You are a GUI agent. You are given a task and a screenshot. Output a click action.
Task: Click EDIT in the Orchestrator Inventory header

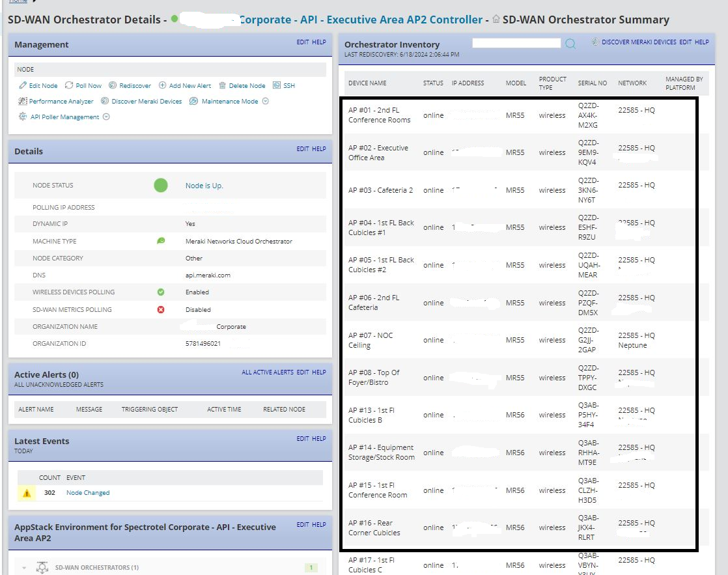click(685, 42)
